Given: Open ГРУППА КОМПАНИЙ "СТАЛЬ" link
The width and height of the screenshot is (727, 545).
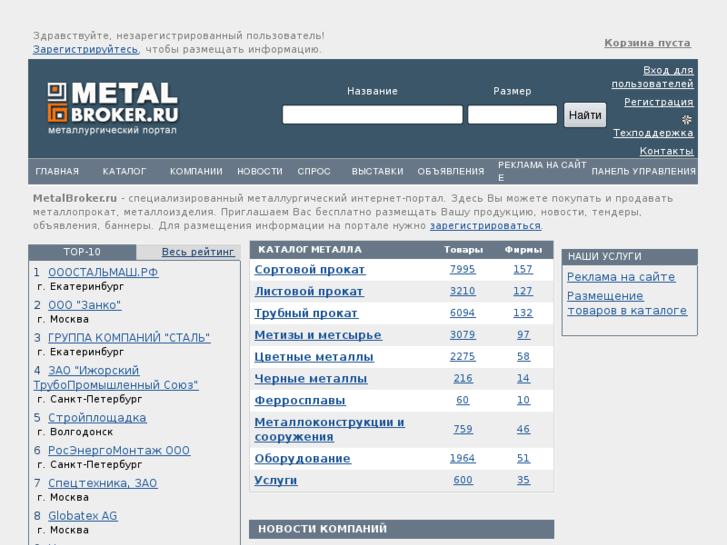Looking at the screenshot, I should [x=129, y=338].
